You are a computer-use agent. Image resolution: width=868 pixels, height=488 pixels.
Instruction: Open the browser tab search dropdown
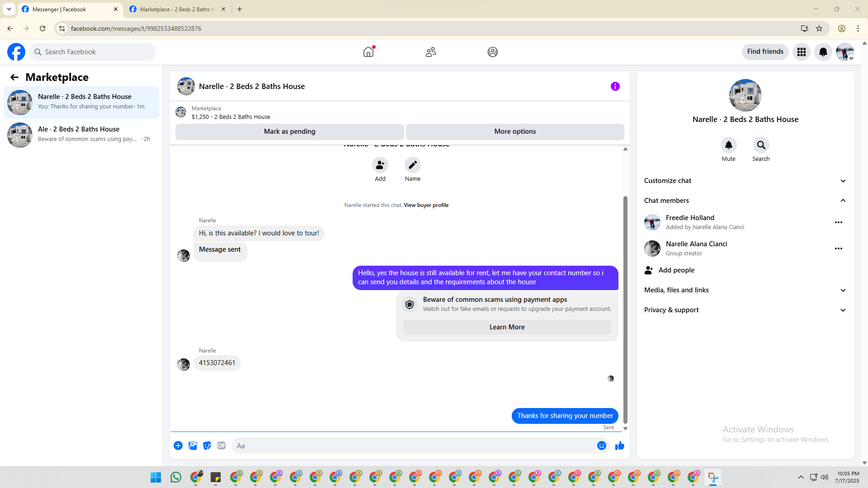pyautogui.click(x=9, y=9)
